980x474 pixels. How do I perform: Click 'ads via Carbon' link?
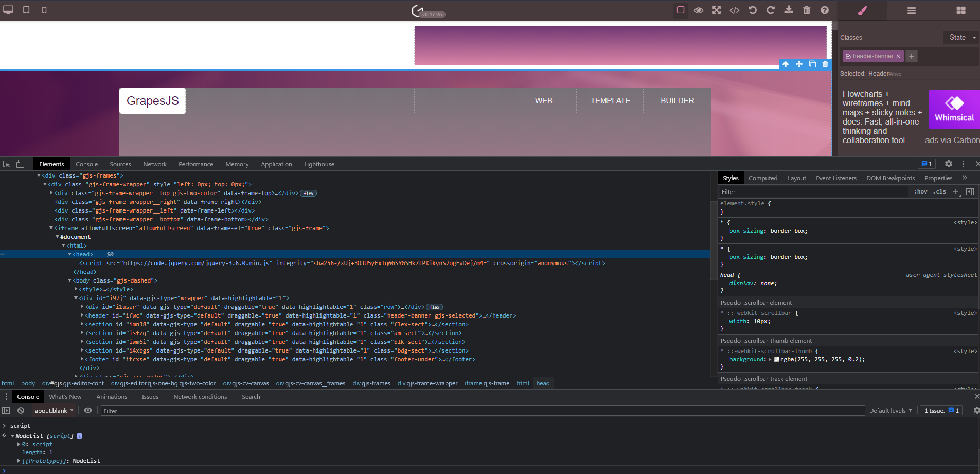952,140
